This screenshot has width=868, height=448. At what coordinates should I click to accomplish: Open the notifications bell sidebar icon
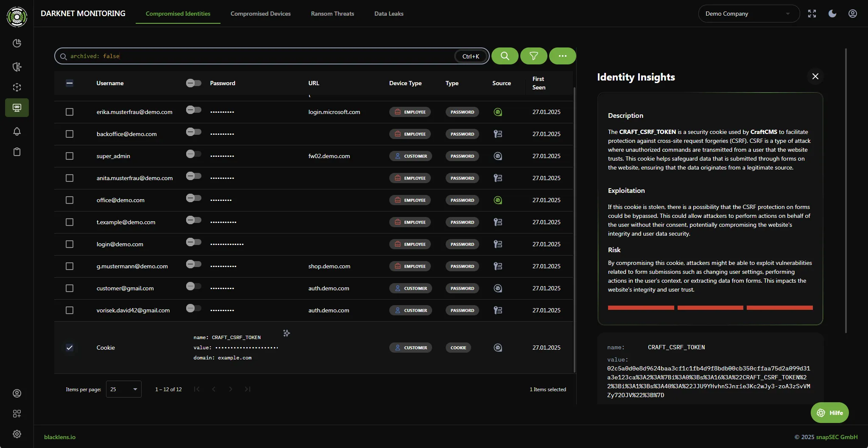point(17,131)
